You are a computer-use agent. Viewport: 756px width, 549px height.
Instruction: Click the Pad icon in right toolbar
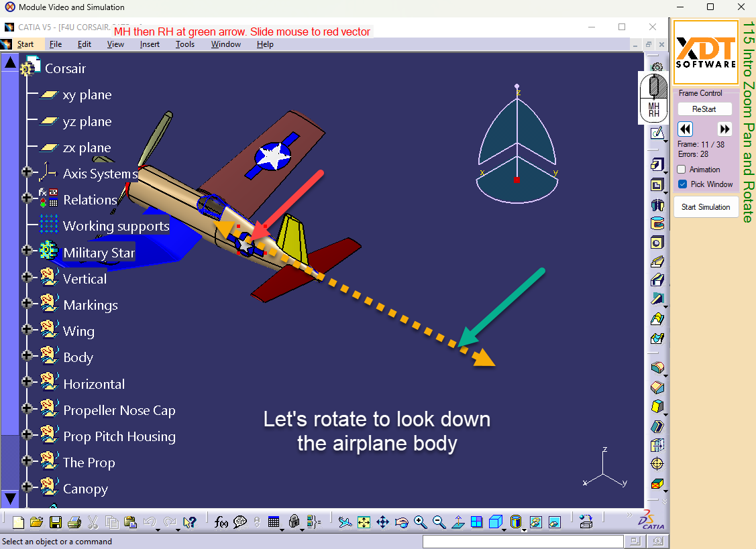point(657,164)
